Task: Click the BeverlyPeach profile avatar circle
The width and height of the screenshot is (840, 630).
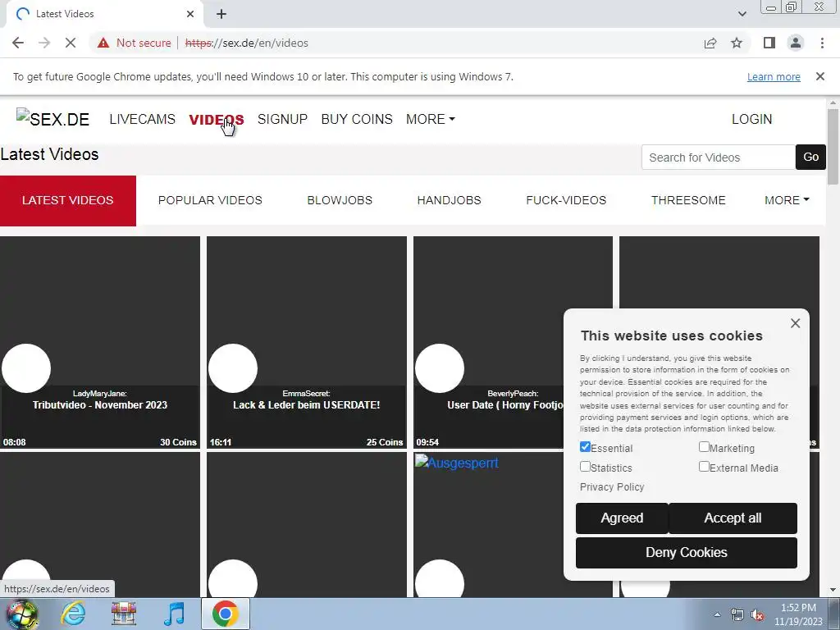Action: (440, 368)
